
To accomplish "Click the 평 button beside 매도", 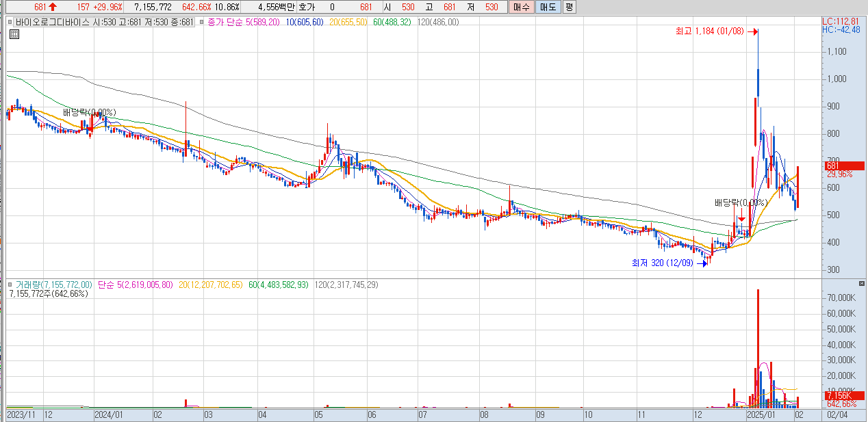I will 570,8.
